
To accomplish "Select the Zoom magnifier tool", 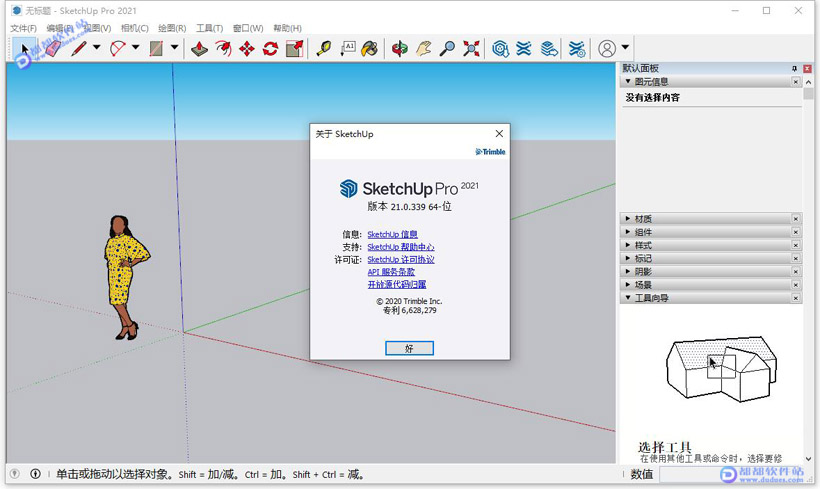I will coord(447,49).
